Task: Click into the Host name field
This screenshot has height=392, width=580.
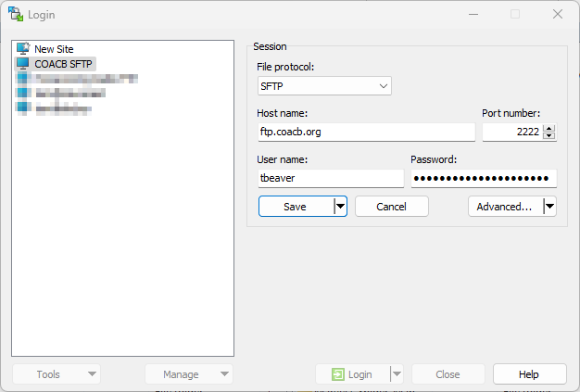Action: pos(366,132)
